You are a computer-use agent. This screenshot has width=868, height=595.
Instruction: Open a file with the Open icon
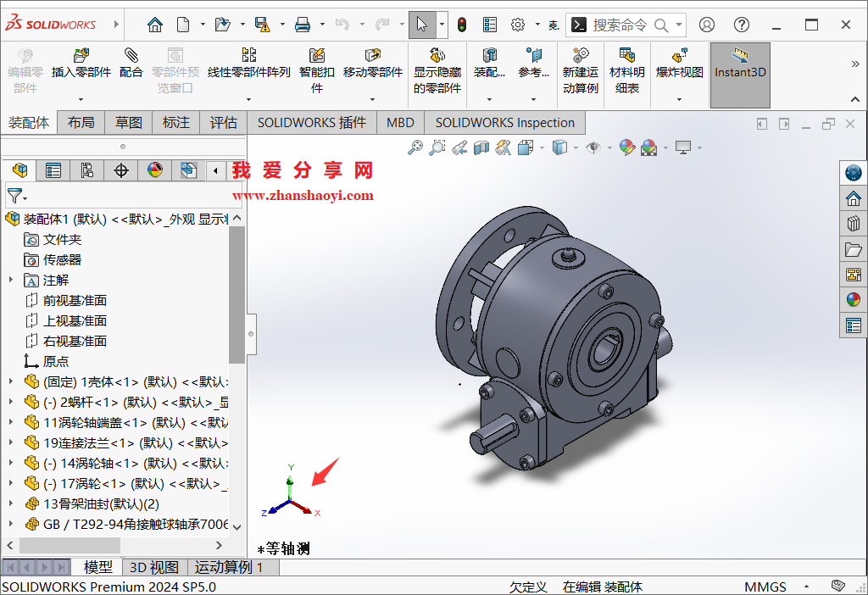(x=223, y=25)
